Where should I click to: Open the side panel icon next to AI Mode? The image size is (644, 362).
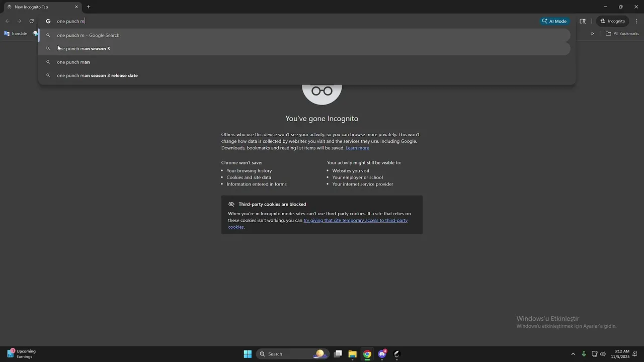pos(583,21)
